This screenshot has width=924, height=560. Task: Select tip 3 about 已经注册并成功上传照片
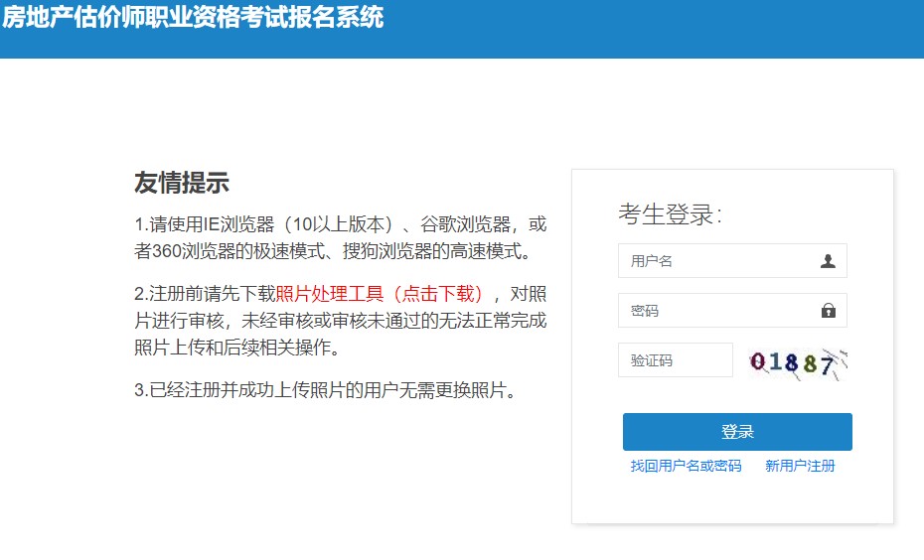coord(327,390)
